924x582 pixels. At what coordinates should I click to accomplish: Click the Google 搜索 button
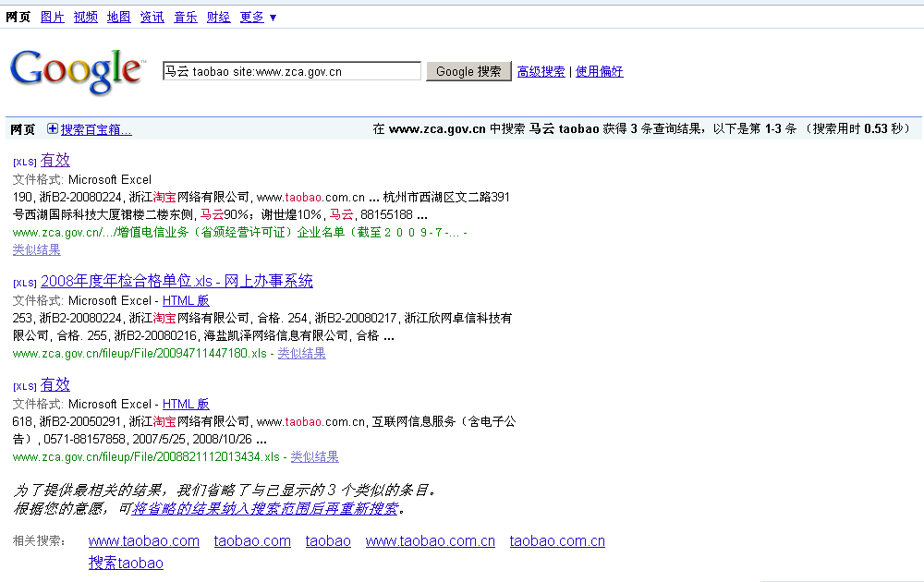point(468,71)
